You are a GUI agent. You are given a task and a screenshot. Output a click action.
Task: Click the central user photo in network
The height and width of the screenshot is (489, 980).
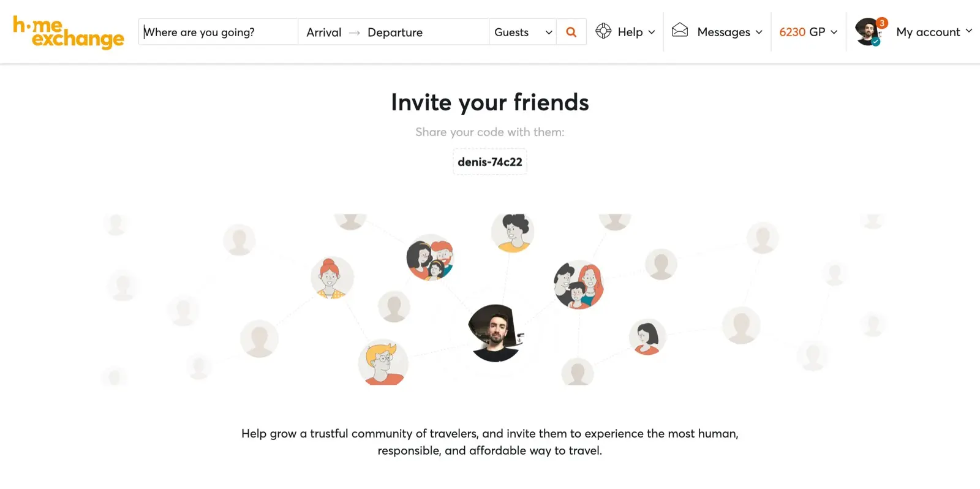tap(496, 333)
